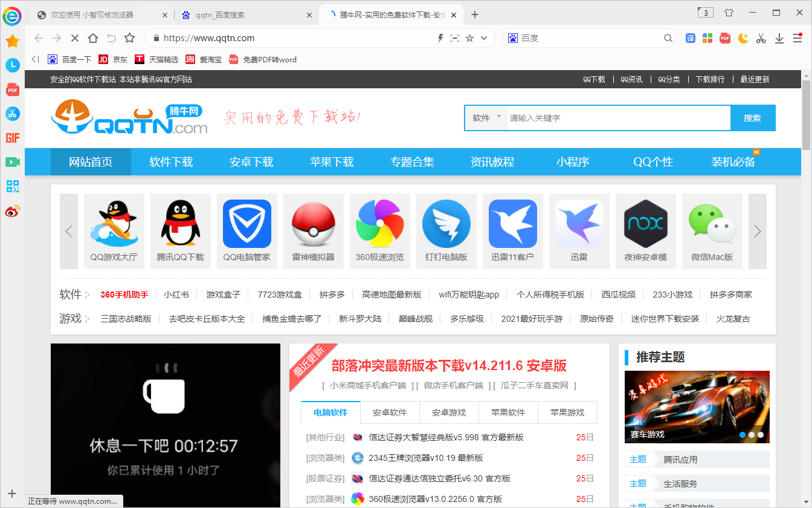The width and height of the screenshot is (812, 508).
Task: Open the 软件下载 navigation menu
Action: (x=171, y=162)
